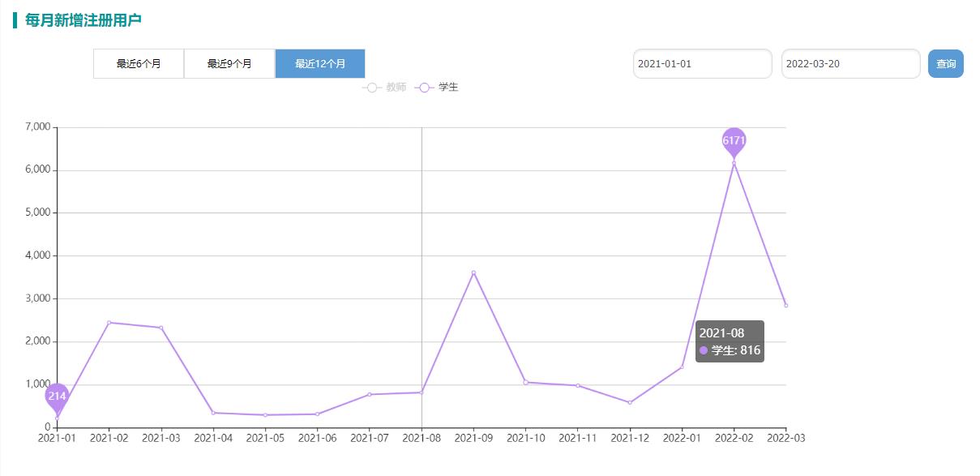Click the 2022-01 data point
This screenshot has height=476, width=980.
click(682, 367)
